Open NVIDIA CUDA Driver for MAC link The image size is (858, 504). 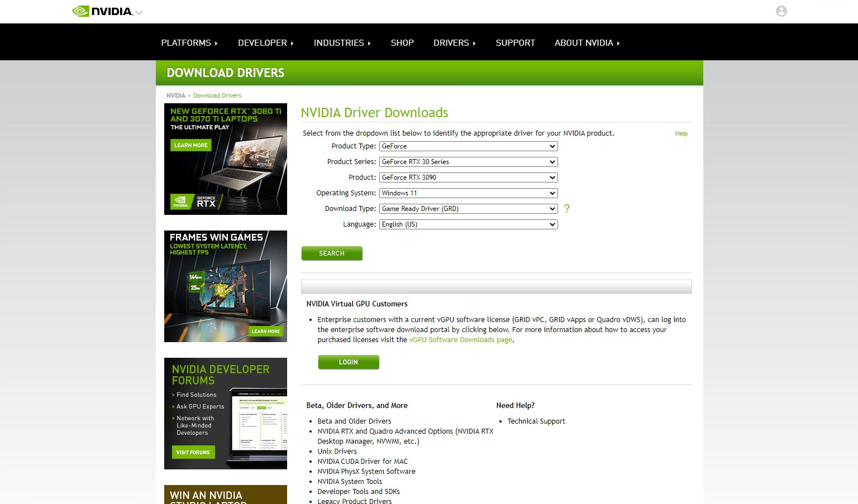pyautogui.click(x=363, y=462)
